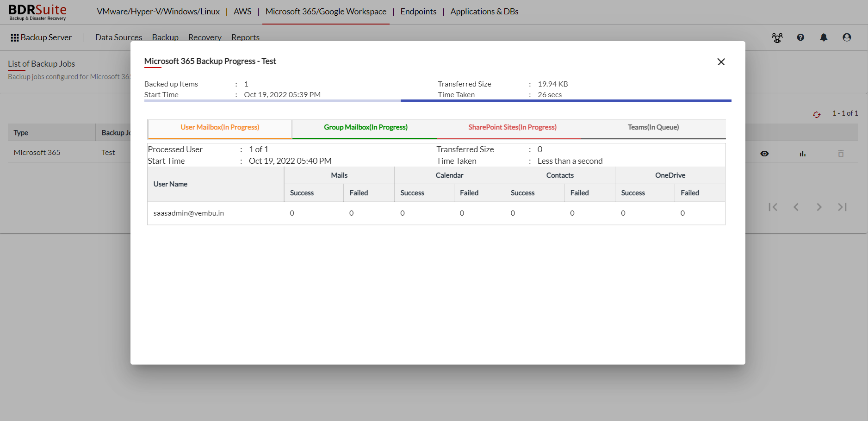
Task: Select Microsoft 365/Google Workspace section
Action: tap(326, 12)
